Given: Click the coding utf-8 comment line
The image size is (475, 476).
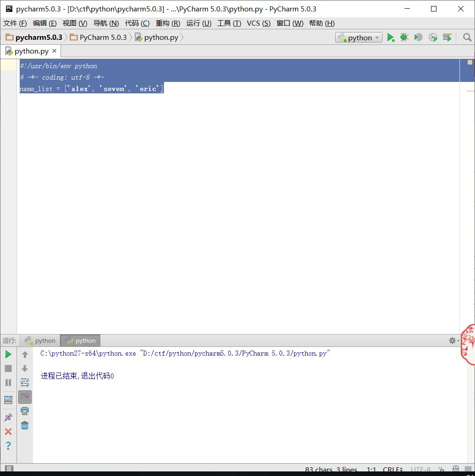Looking at the screenshot, I should tap(62, 77).
